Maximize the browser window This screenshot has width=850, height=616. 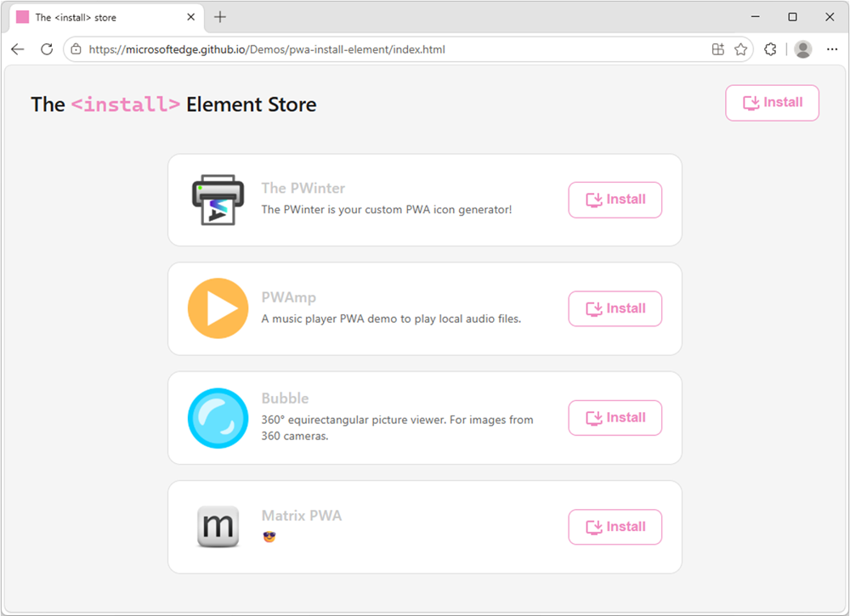click(792, 17)
